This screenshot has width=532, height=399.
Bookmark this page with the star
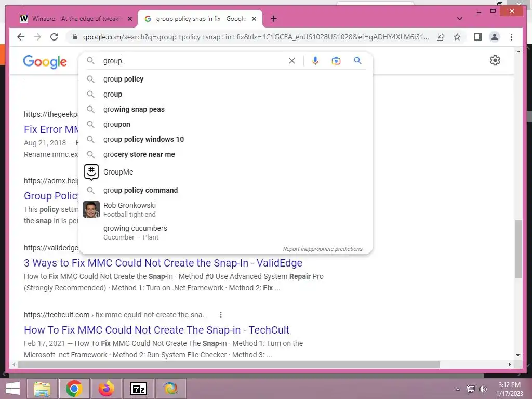coord(457,37)
